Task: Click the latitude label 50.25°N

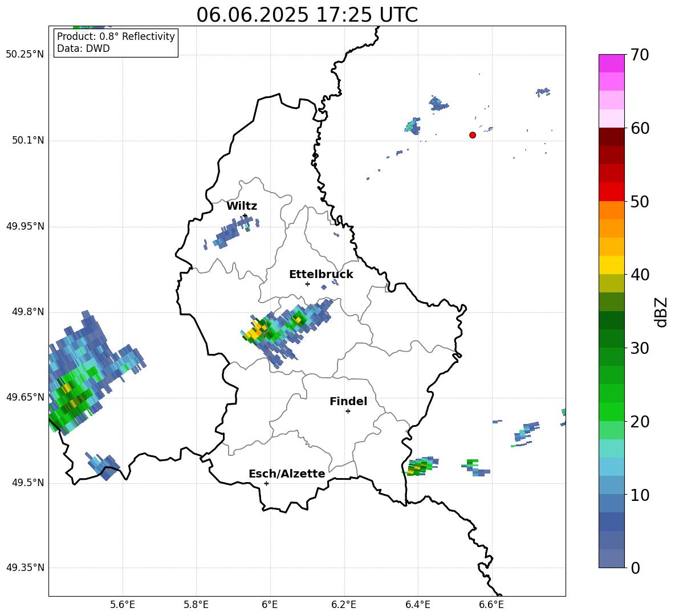Action: [25, 55]
